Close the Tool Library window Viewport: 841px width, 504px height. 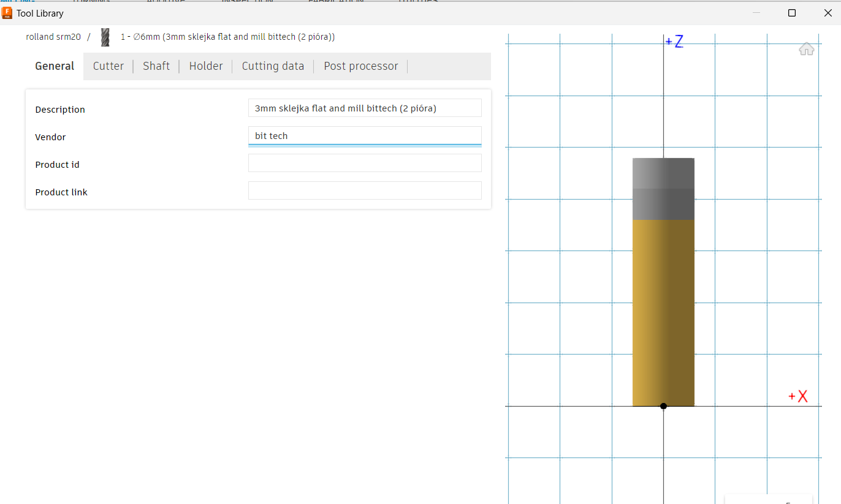tap(827, 13)
